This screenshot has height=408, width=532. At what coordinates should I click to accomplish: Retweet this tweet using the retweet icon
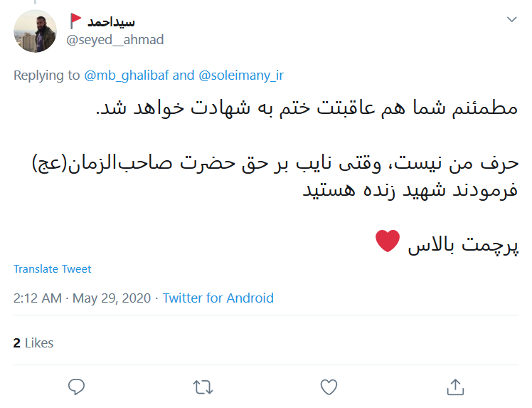[202, 386]
